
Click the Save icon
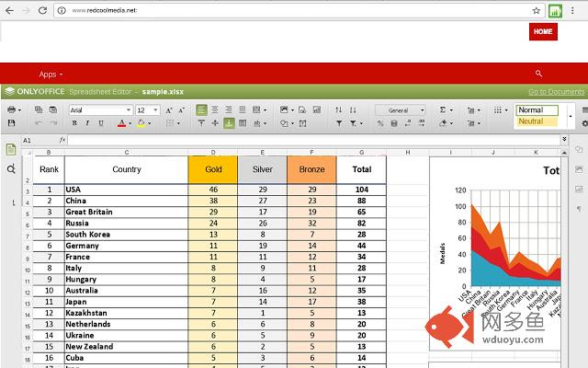pos(12,122)
